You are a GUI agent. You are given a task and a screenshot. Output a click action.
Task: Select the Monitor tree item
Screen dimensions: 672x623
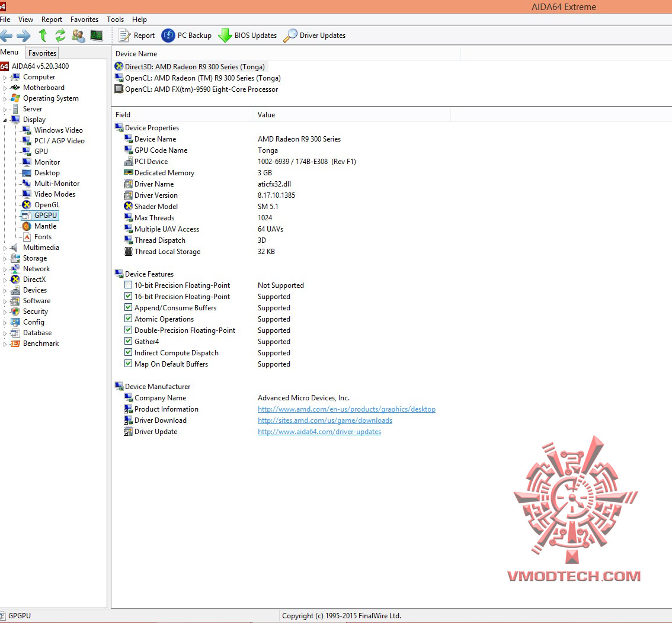pos(47,162)
